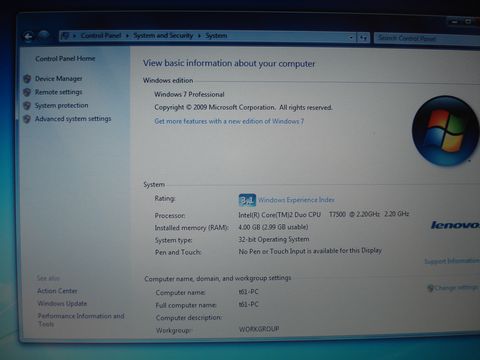Click the shield icon beside System protection
The image size is (480, 360).
(27, 106)
